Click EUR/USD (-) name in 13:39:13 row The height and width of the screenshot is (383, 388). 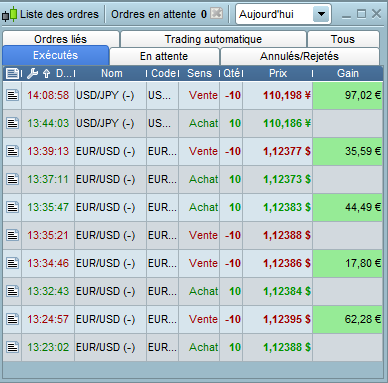tap(105, 151)
